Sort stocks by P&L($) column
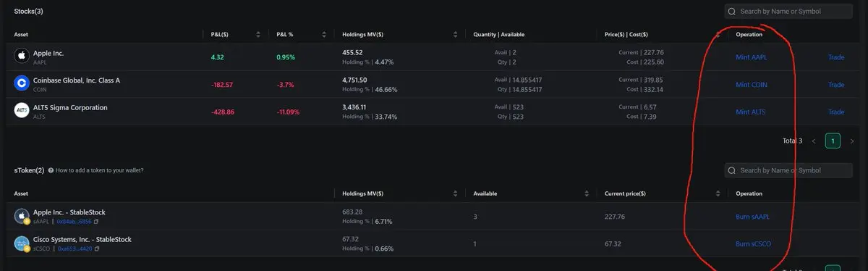The width and height of the screenshot is (868, 271). click(x=258, y=35)
